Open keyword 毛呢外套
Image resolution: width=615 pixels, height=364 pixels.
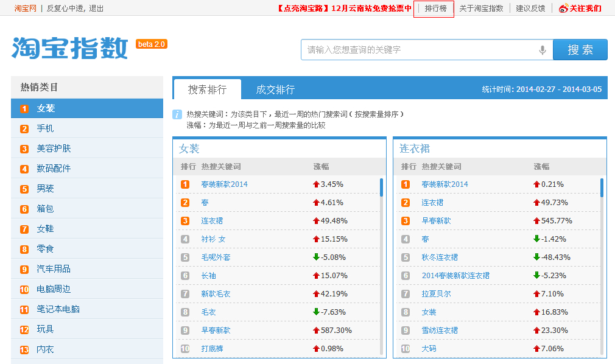(x=216, y=257)
